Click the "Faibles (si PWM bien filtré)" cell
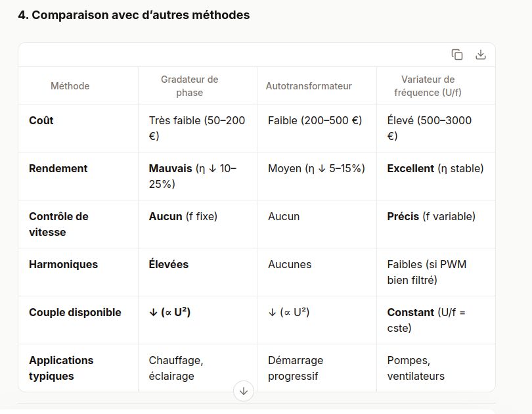The width and height of the screenshot is (532, 414). (426, 272)
